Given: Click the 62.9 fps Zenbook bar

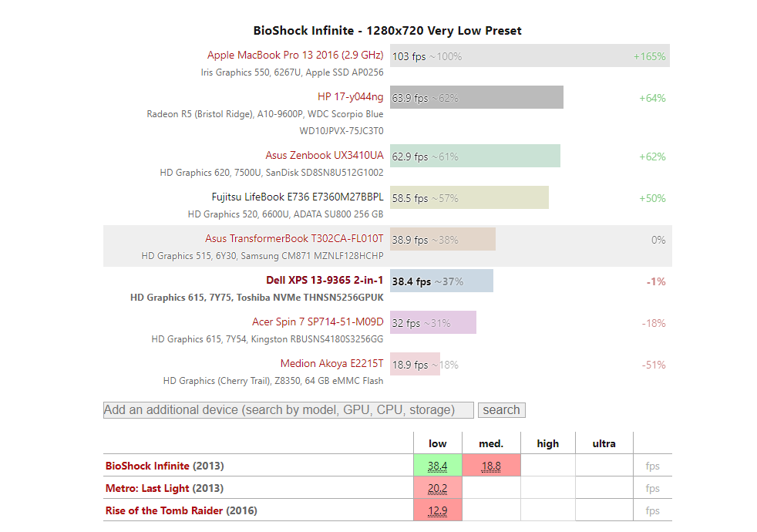Looking at the screenshot, I should click(475, 156).
